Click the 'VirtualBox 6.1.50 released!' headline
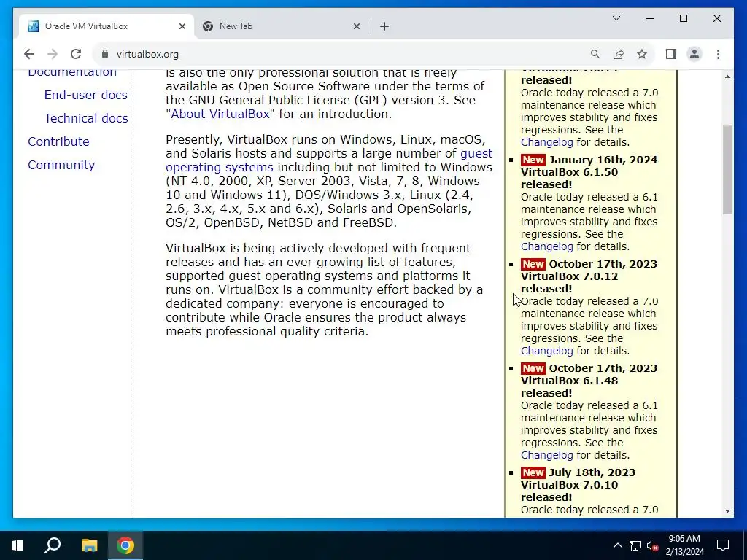This screenshot has width=747, height=560. click(569, 178)
